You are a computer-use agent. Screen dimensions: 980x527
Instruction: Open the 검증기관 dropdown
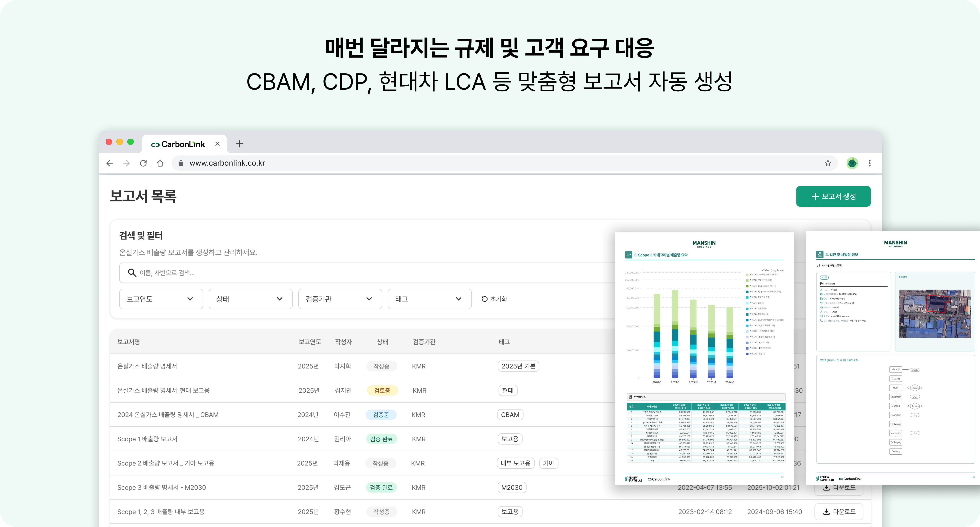340,299
